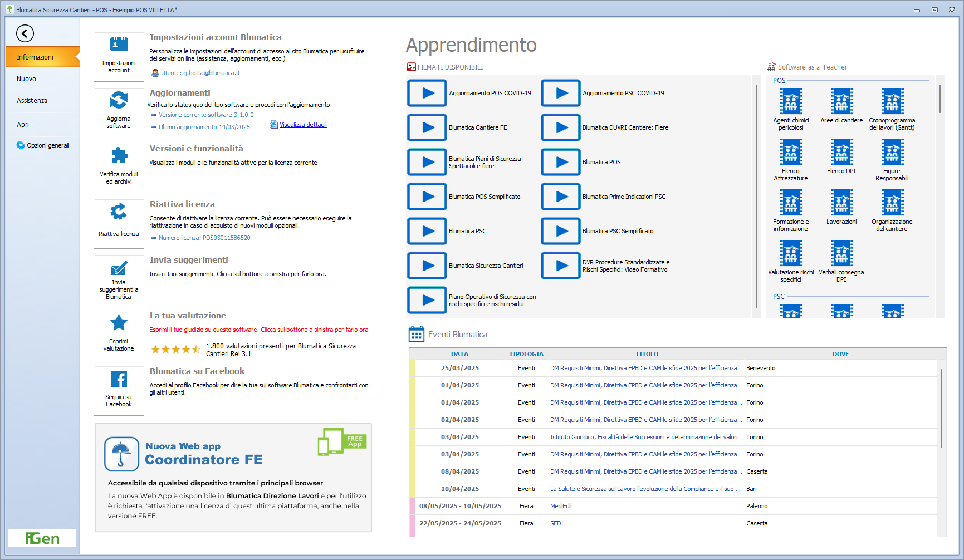
Task: Open the SED fiera event
Action: tap(555, 523)
